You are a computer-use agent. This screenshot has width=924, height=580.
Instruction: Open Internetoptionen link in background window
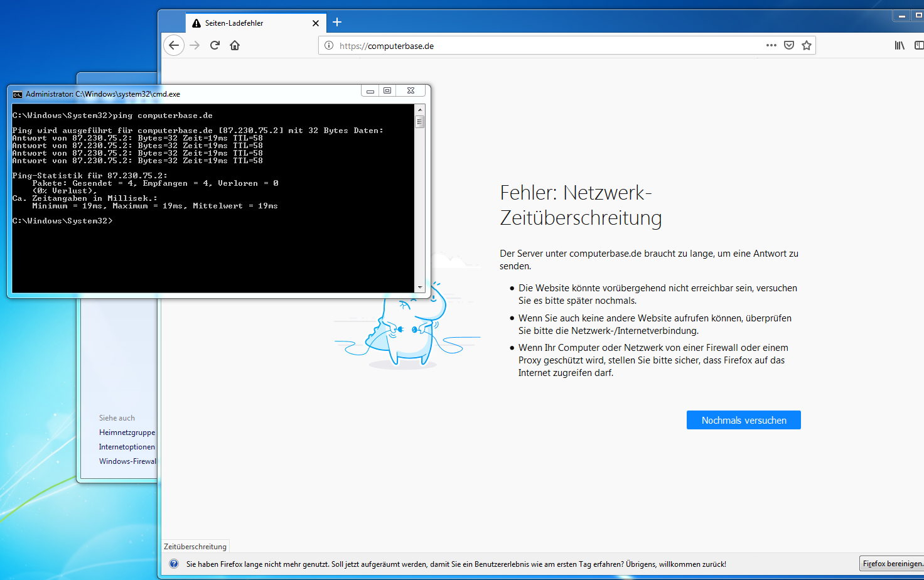click(127, 447)
